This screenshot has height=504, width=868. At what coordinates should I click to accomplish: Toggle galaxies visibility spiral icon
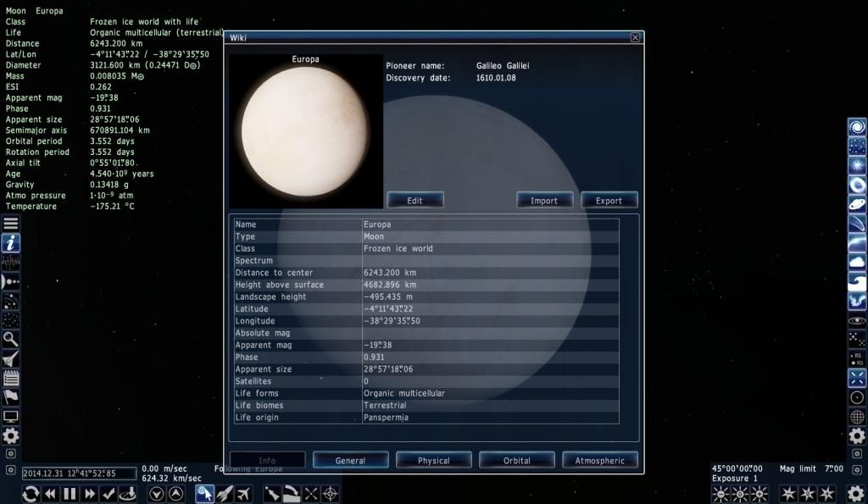pos(857,127)
